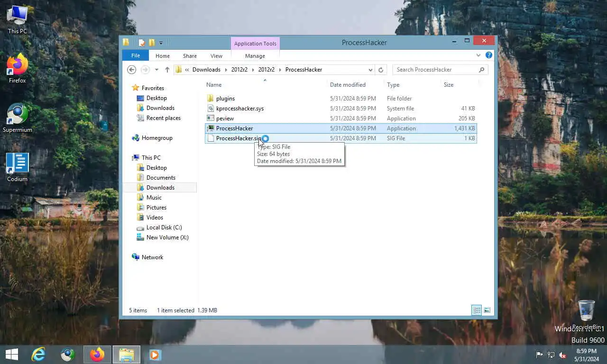
Task: Click Action Center flag tray icon
Action: click(x=540, y=355)
